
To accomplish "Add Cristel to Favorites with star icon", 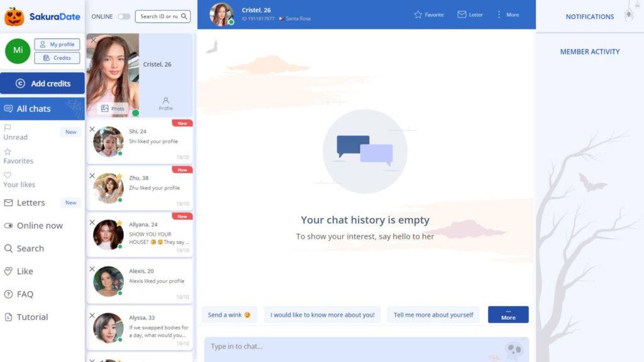I will tap(418, 15).
